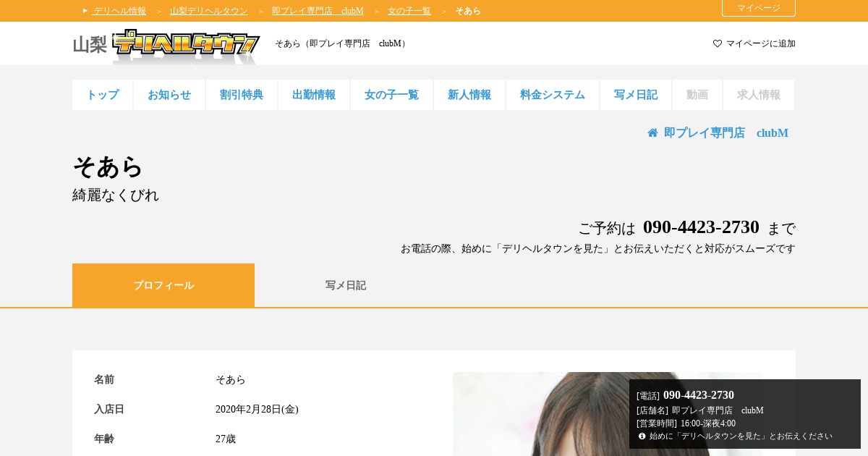
Task: Open the デリヘル情報 breadcrumb link
Action: click(x=119, y=11)
